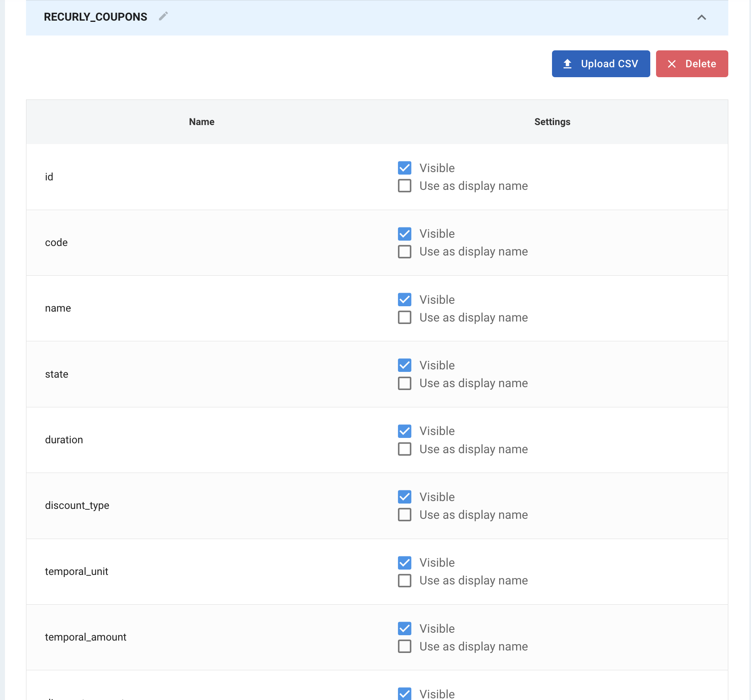751x700 pixels.
Task: Click the Settings column header
Action: point(552,122)
